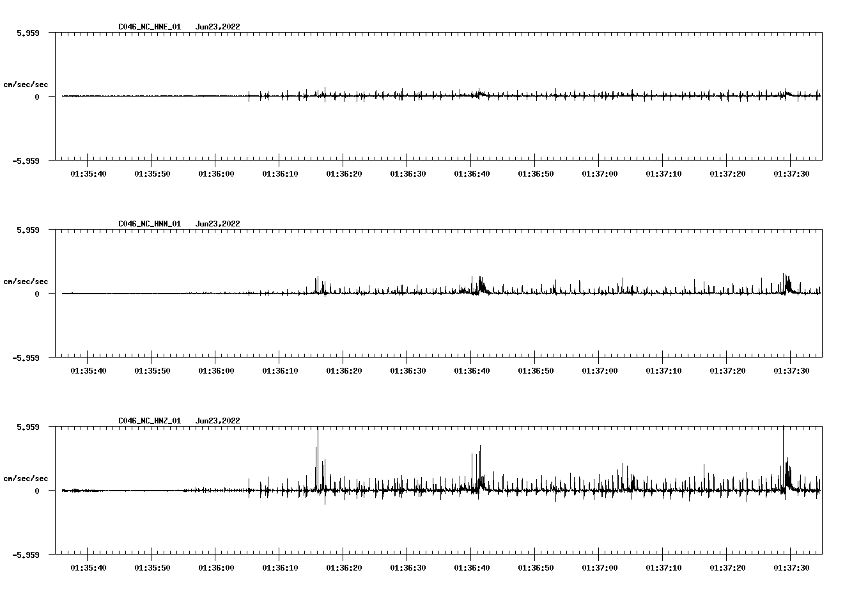Click the cm/sec/sec unit label on HNZ plot

pyautogui.click(x=26, y=478)
